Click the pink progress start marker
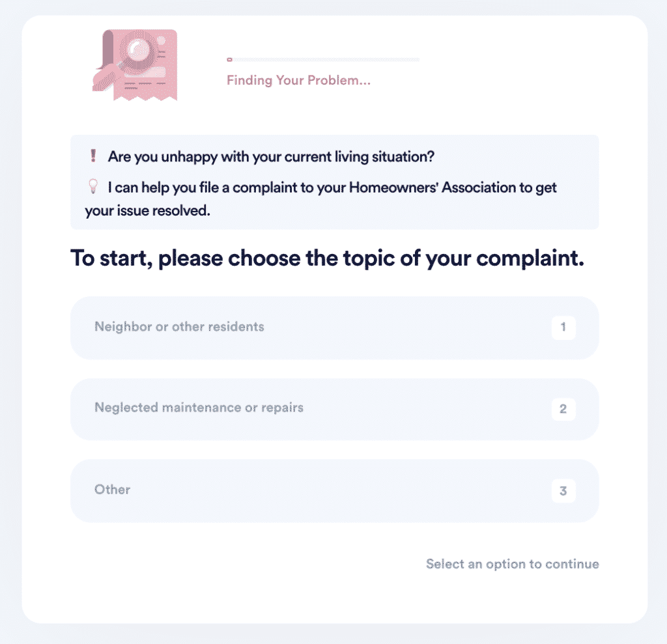This screenshot has width=667, height=644. 229,60
